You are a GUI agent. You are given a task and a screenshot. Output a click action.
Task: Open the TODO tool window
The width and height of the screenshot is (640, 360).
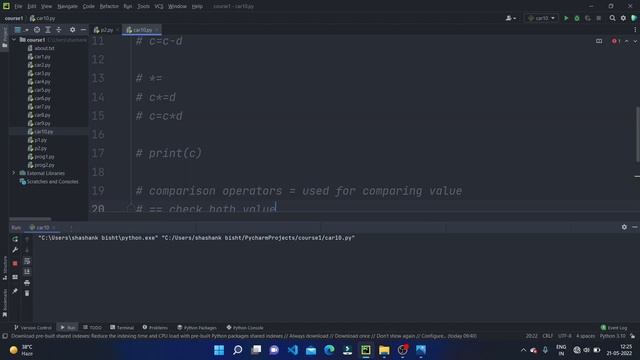(92, 327)
